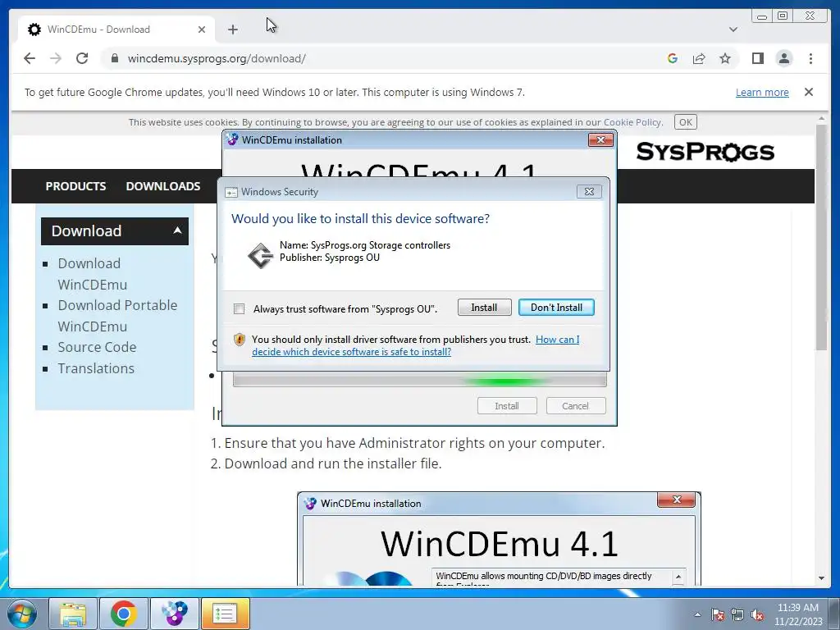Click the WinCDEmu installation progress bar
The width and height of the screenshot is (840, 630).
click(419, 380)
